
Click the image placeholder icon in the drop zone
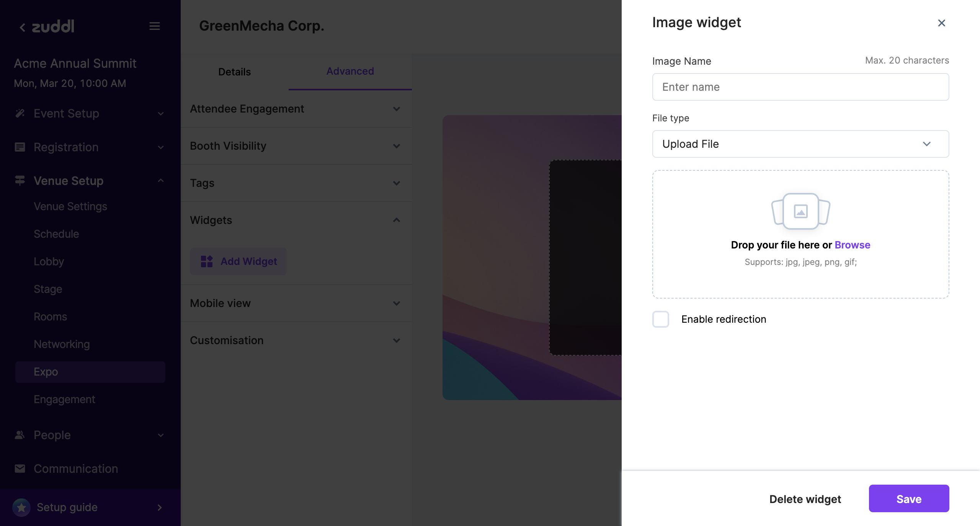(800, 212)
